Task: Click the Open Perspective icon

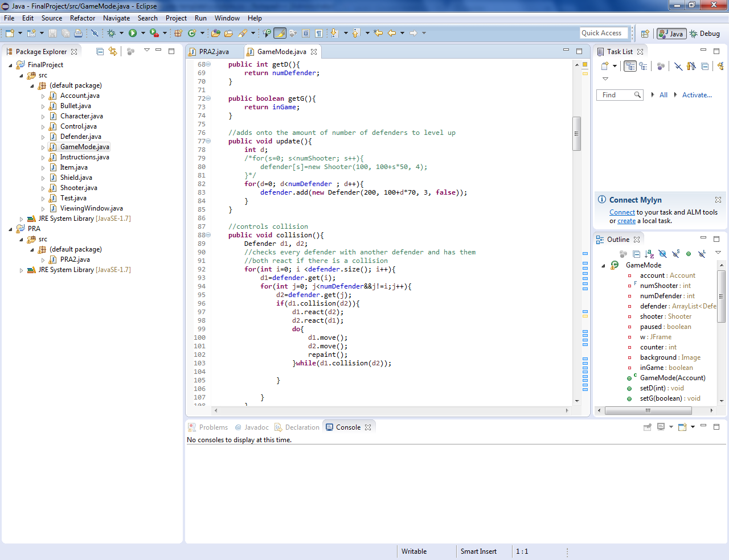Action: point(645,34)
